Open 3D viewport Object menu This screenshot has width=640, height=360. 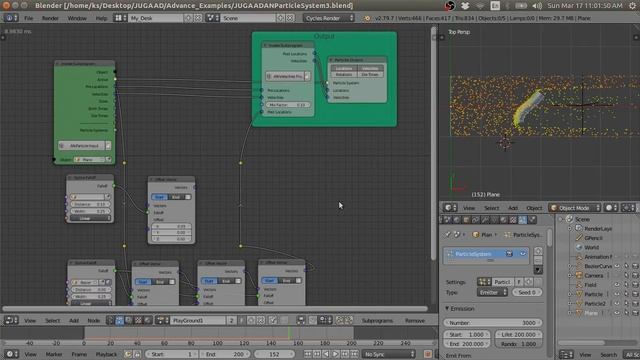tap(534, 208)
